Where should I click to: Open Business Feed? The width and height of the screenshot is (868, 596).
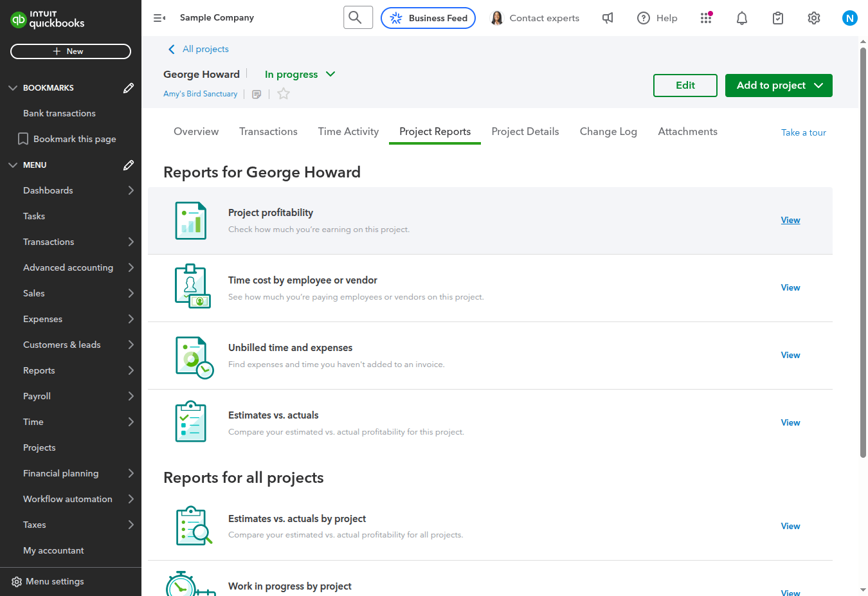point(428,18)
